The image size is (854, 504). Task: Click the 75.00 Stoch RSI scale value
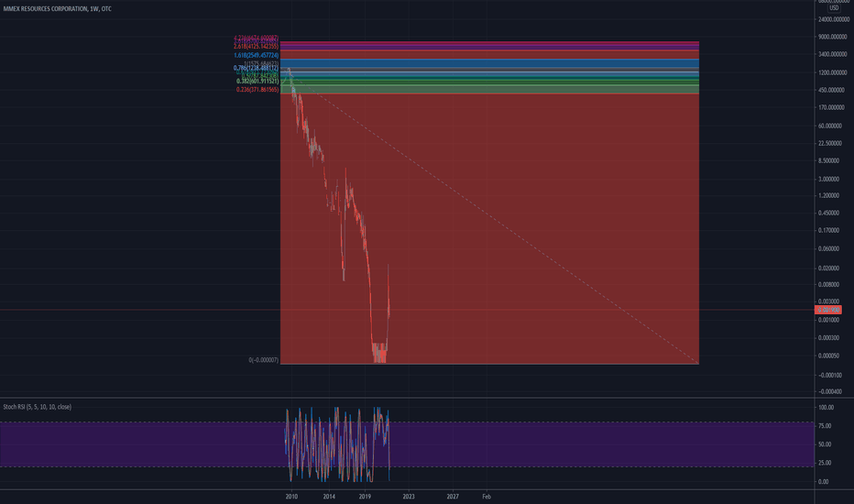[x=825, y=426]
